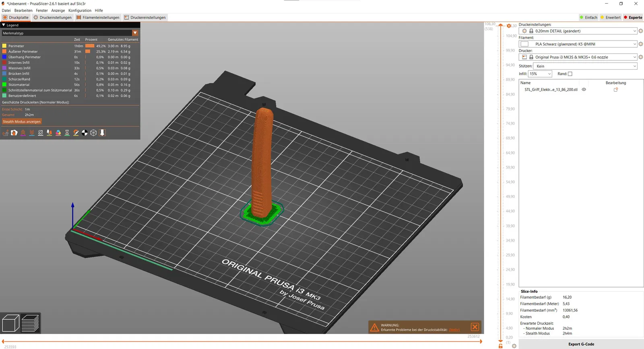
Task: Open the Druckeinstellungen profile dropdown
Action: pyautogui.click(x=578, y=31)
